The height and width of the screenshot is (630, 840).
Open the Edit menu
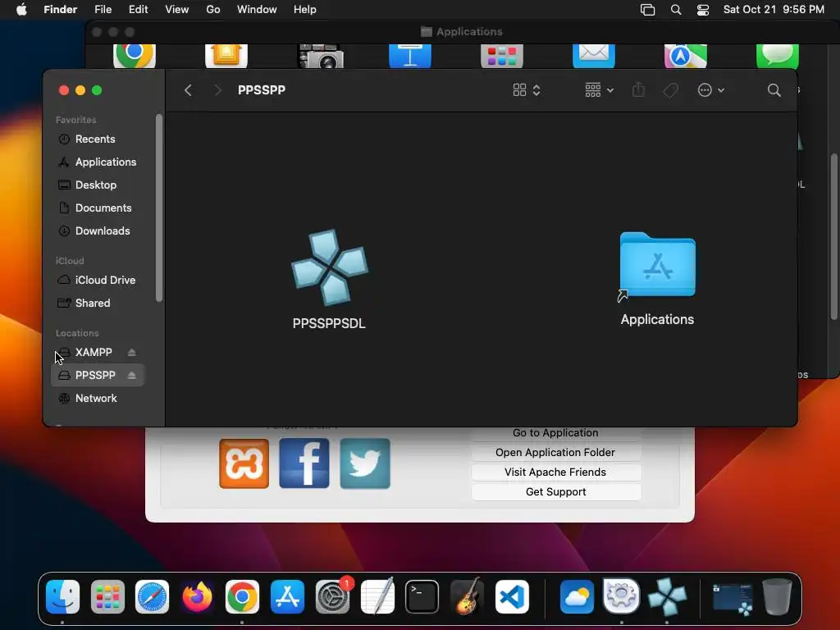coord(138,10)
